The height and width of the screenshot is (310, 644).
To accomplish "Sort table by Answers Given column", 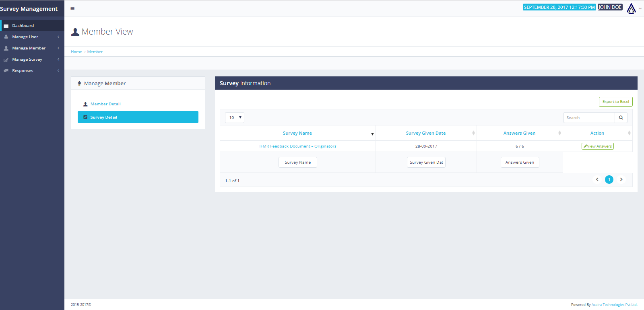I will 519,133.
